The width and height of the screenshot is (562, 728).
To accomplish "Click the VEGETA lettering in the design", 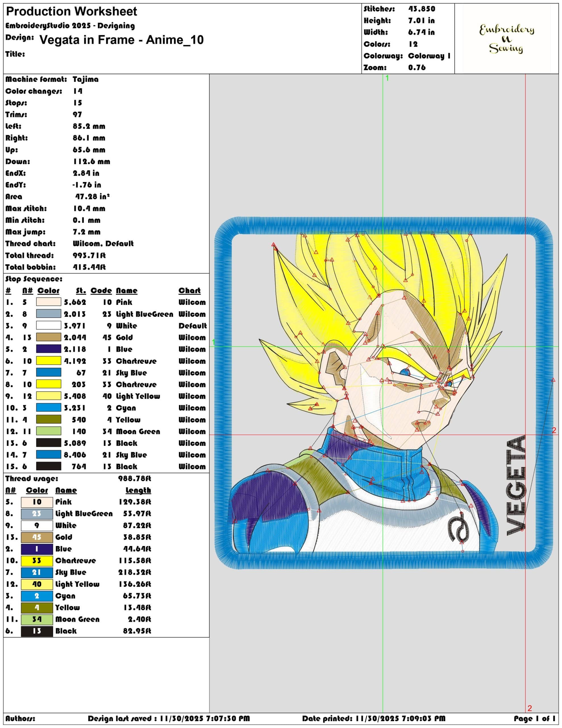I will point(516,485).
